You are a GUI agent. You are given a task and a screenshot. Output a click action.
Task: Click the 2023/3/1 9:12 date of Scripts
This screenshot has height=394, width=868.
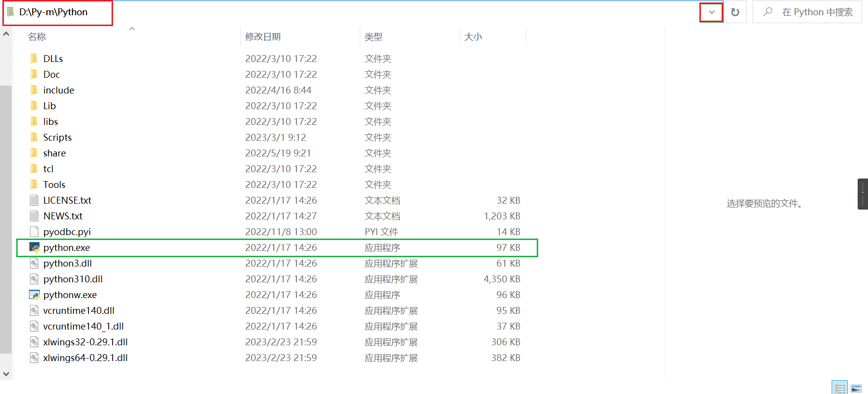coord(276,137)
